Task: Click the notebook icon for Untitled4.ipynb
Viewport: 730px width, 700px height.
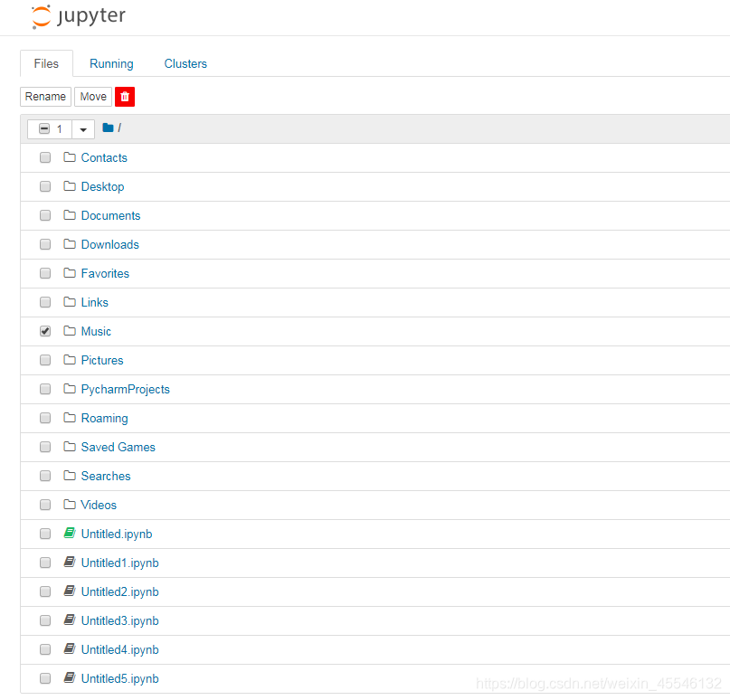Action: coord(70,648)
